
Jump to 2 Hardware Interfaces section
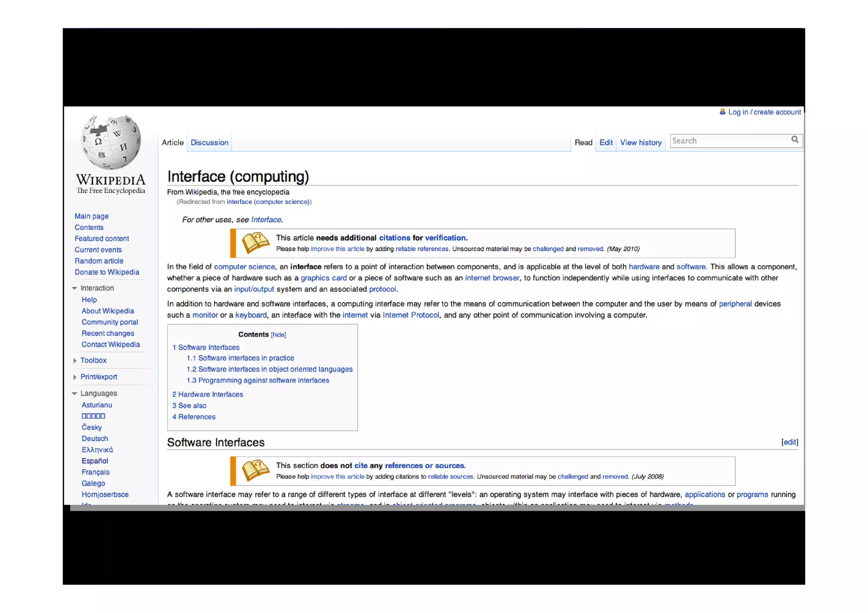pyautogui.click(x=207, y=394)
